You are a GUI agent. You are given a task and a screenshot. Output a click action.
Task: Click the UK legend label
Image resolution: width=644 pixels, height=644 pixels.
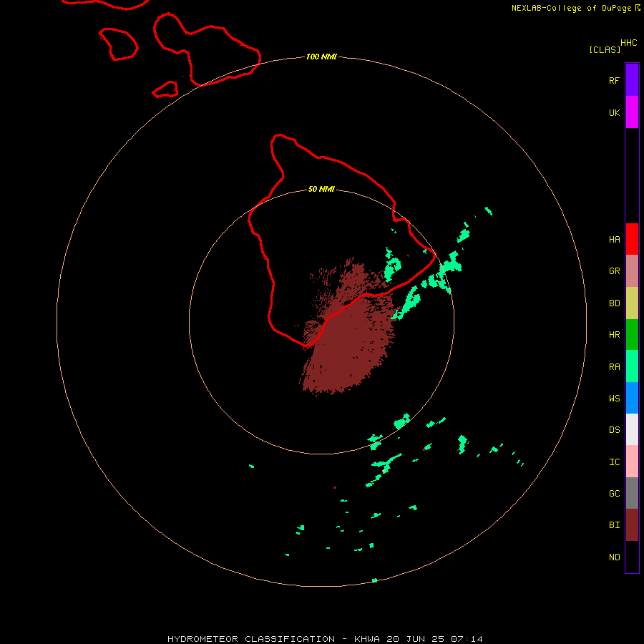pyautogui.click(x=614, y=113)
